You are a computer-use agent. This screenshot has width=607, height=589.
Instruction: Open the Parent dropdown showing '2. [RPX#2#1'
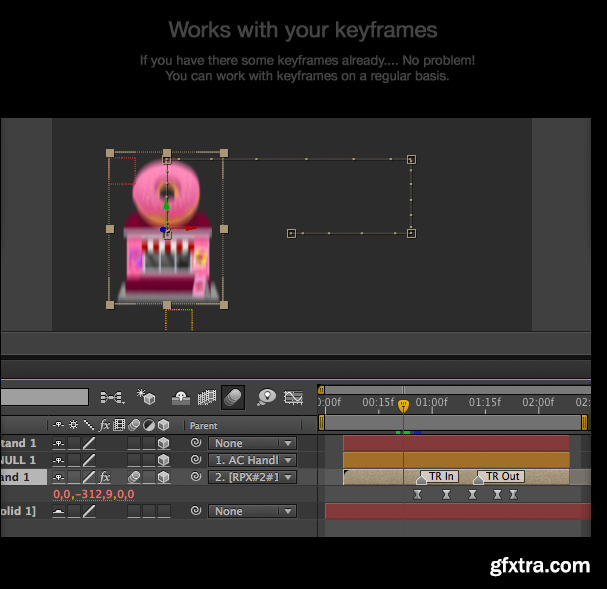pos(252,477)
